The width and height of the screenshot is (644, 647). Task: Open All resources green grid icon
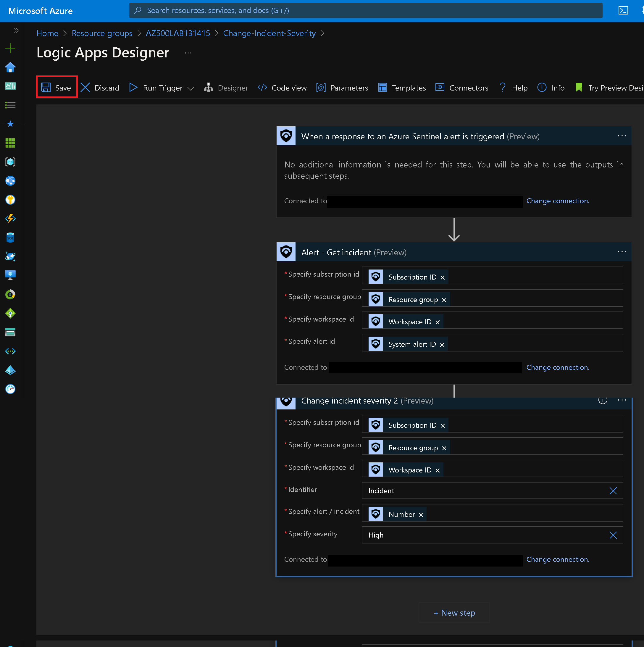click(10, 143)
